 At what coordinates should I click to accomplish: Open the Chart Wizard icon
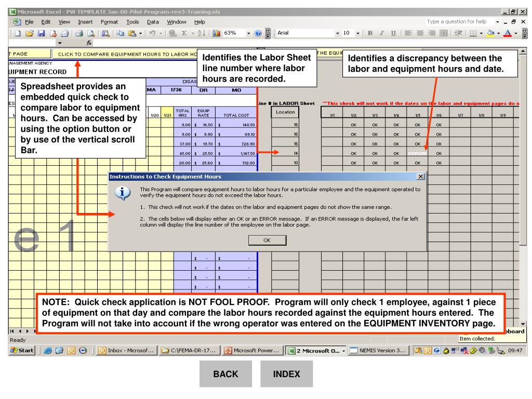[217, 33]
